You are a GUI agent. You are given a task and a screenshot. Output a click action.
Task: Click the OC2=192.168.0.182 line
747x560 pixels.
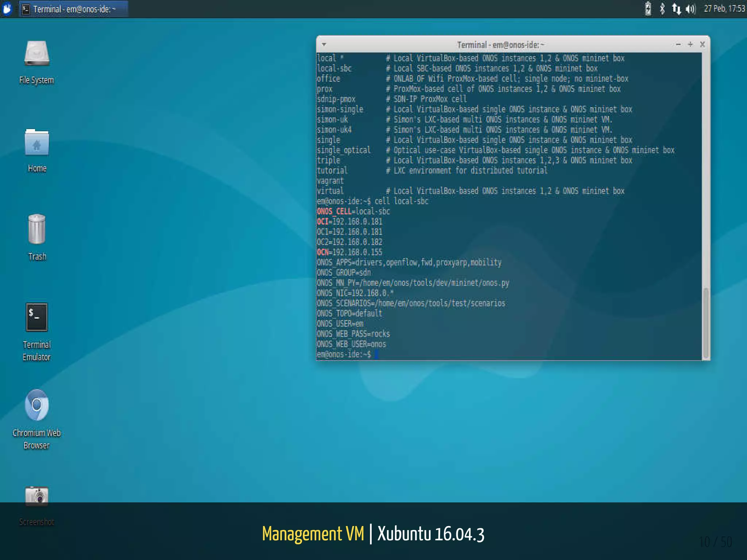coord(349,242)
